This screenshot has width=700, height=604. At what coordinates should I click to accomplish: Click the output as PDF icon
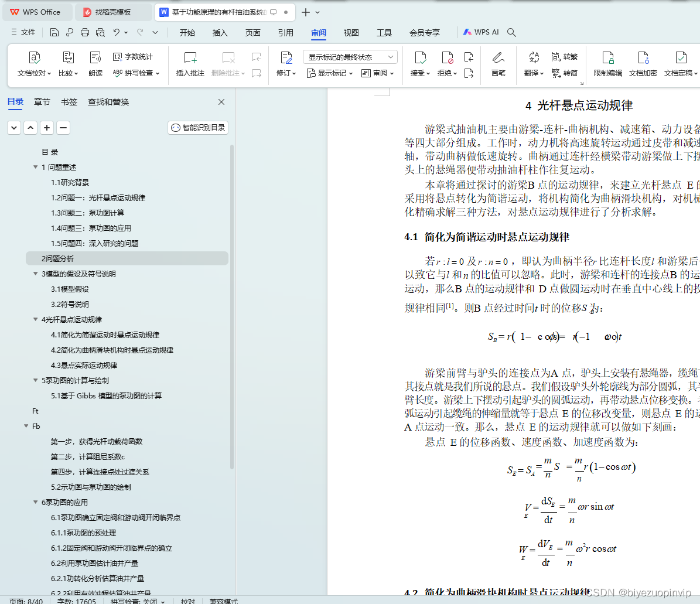tap(69, 32)
